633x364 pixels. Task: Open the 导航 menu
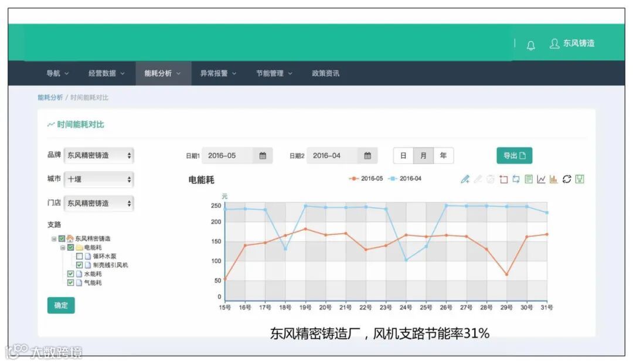(x=57, y=73)
